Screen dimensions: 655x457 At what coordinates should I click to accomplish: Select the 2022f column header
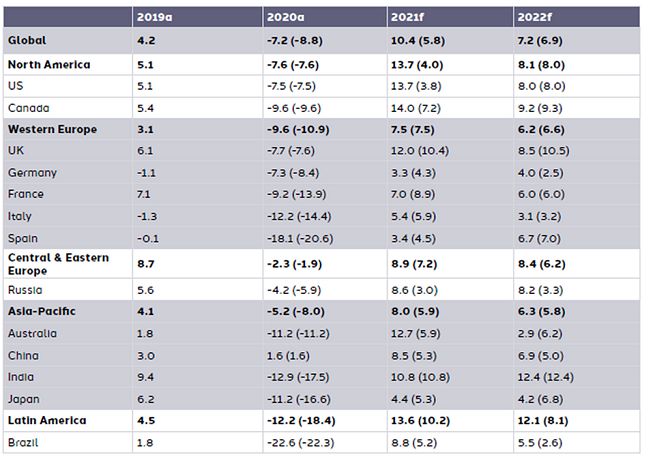[533, 16]
